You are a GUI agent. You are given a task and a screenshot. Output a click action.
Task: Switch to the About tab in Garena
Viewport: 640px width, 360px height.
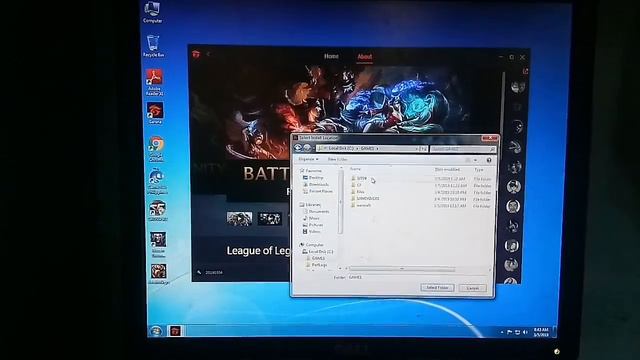point(364,57)
